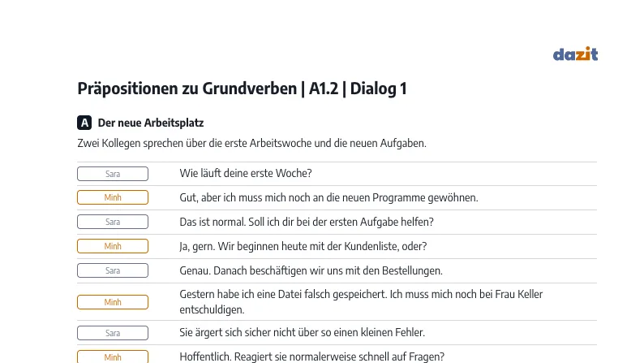644x363 pixels.
Task: Select Minh label beside 'Programme gewöhnen' line
Action: (113, 197)
